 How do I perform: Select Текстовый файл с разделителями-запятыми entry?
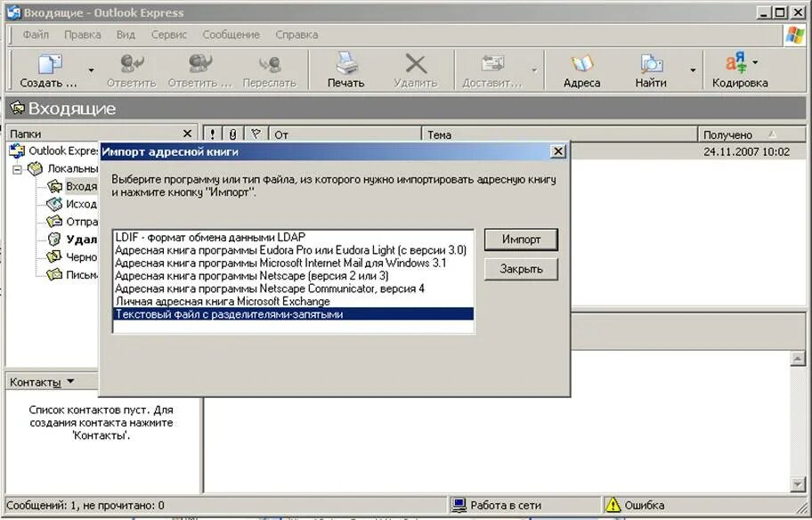pos(293,314)
